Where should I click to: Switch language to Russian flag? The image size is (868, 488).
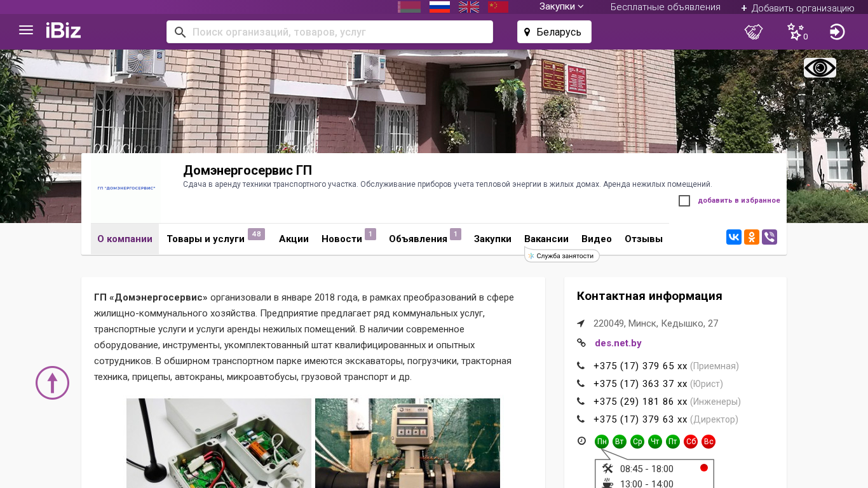click(x=440, y=7)
